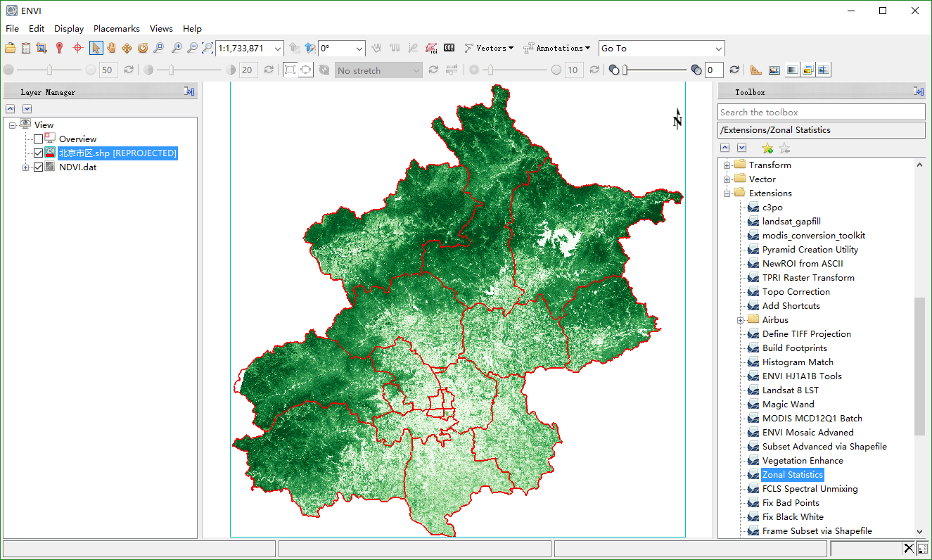Click the Open file folder icon
Viewport: 932px width, 560px height.
click(10, 48)
